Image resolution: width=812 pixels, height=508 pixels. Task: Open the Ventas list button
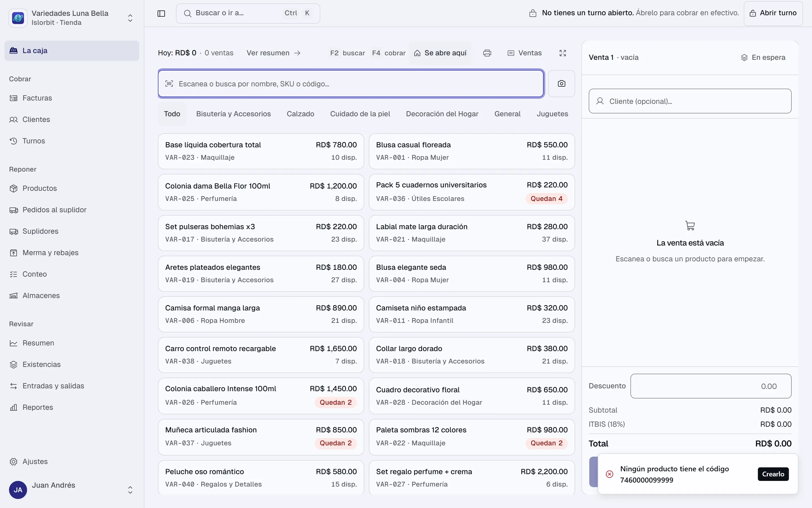(x=524, y=53)
